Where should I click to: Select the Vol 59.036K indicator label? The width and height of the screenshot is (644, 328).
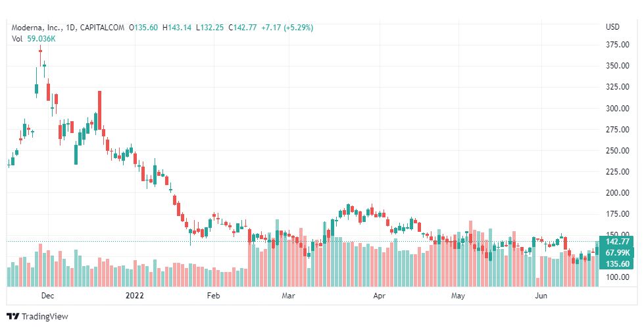point(34,39)
